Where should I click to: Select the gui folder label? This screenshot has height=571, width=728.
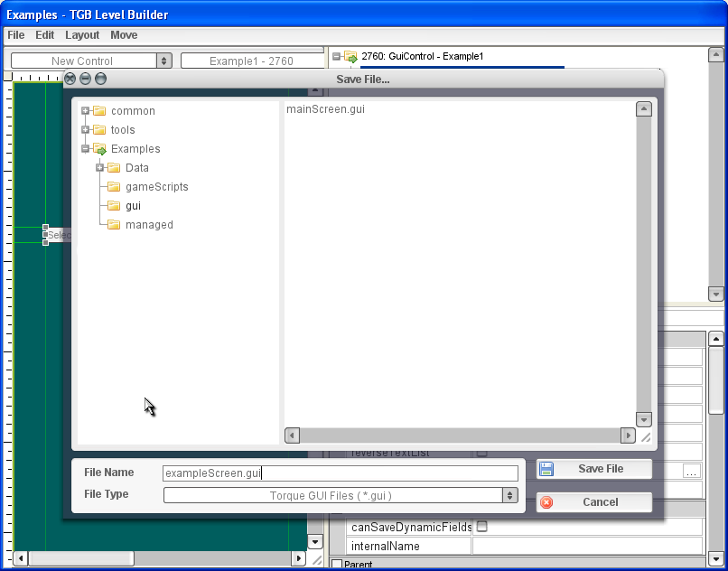[134, 205]
